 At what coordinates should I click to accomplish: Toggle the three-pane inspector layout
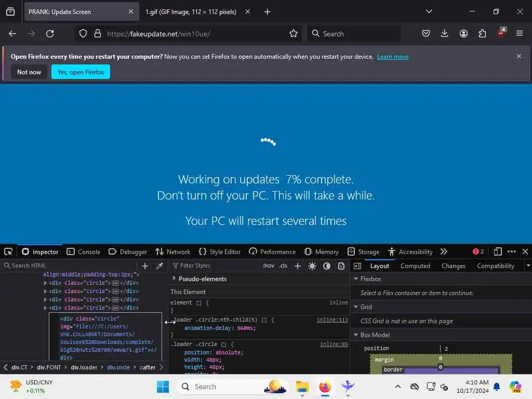click(x=357, y=266)
